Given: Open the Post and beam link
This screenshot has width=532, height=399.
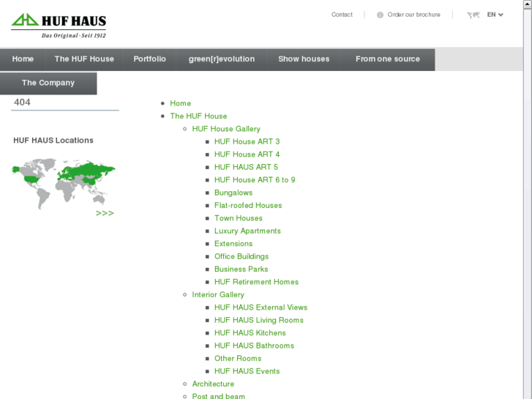Looking at the screenshot, I should [219, 396].
